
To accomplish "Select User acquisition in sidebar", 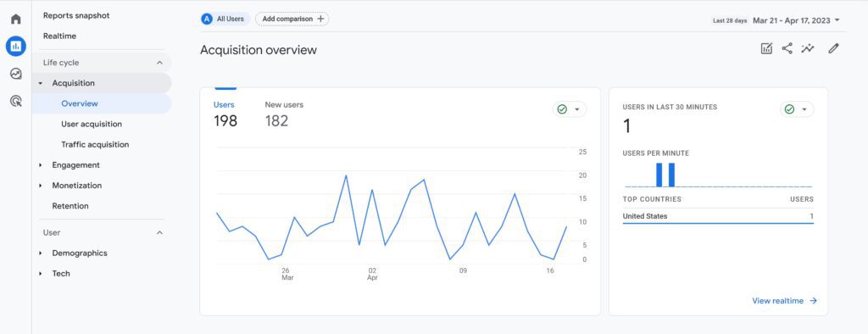I will click(x=92, y=124).
